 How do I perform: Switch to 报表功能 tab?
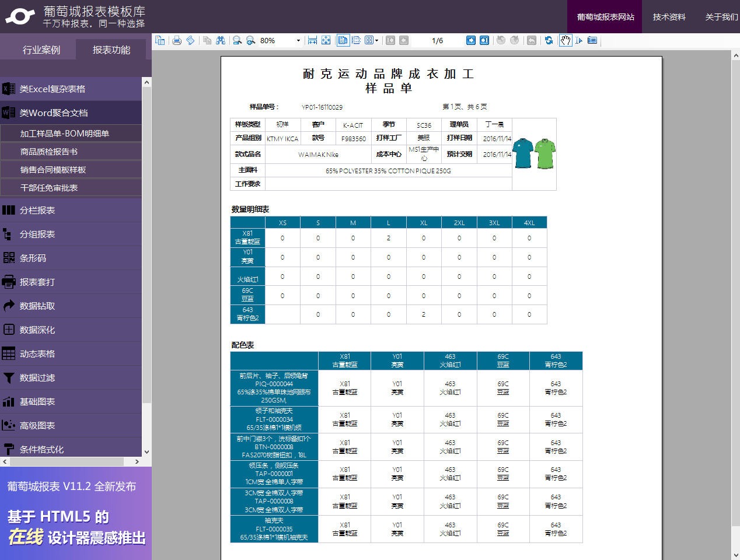pos(111,50)
